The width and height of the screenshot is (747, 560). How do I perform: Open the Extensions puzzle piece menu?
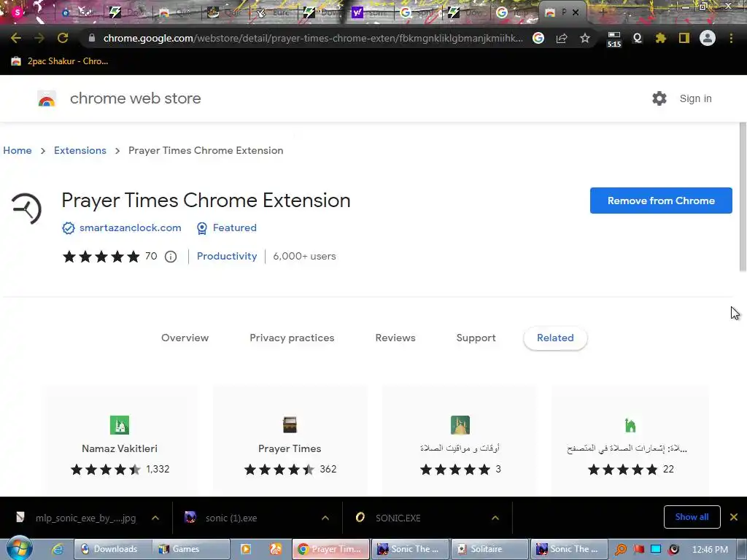(x=661, y=38)
